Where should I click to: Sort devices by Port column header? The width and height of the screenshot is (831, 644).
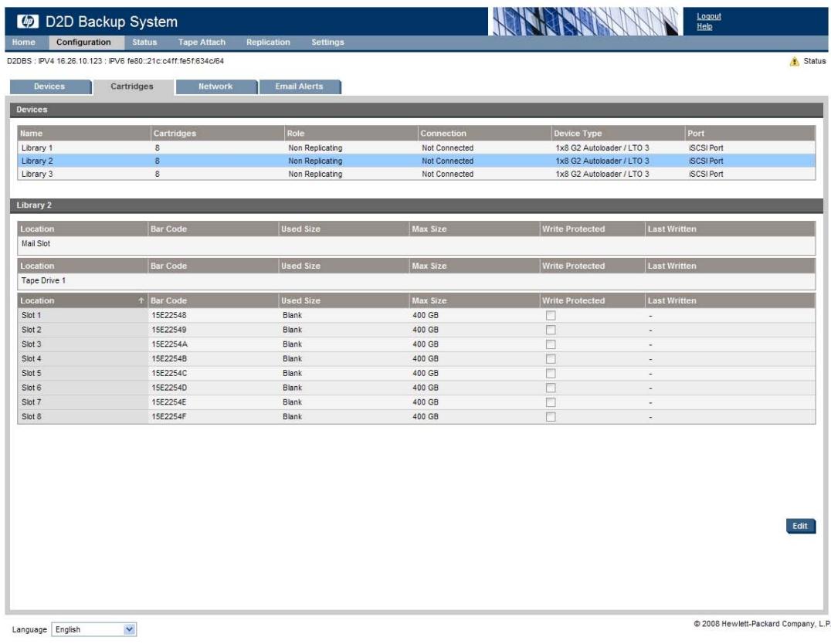click(750, 134)
